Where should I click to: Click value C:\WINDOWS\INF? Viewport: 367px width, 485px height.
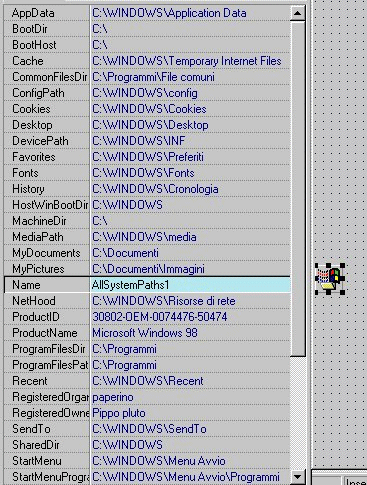click(139, 141)
